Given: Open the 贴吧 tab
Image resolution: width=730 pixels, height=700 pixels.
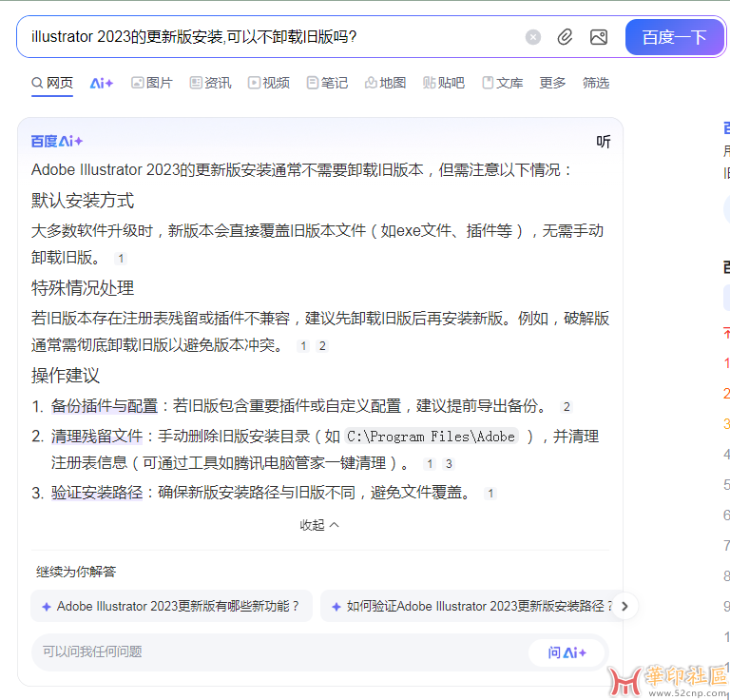Looking at the screenshot, I should point(444,83).
